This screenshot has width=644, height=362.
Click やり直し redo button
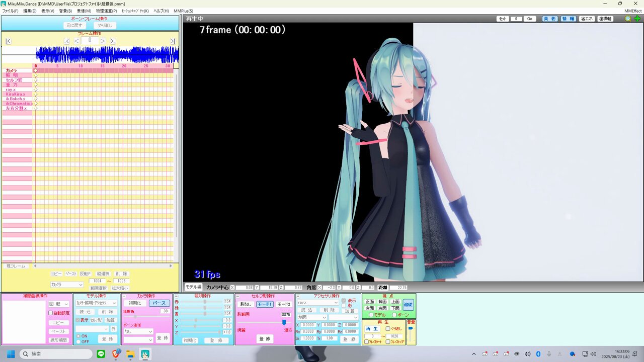click(x=105, y=25)
